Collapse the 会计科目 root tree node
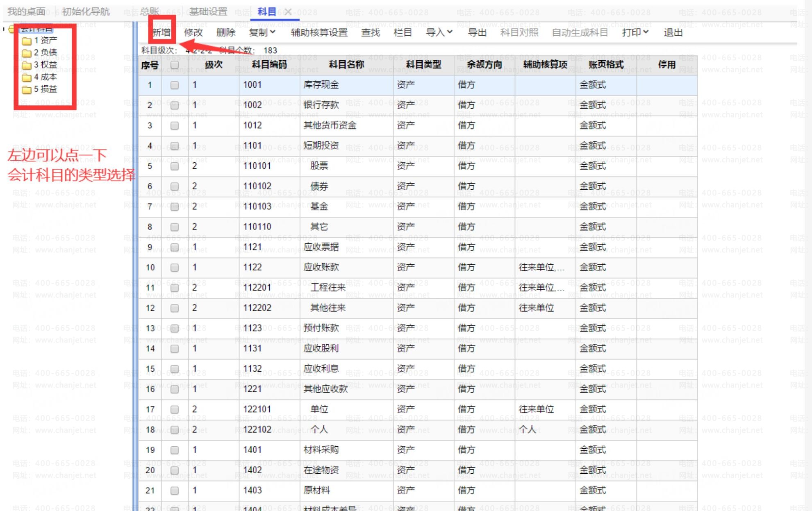The width and height of the screenshot is (812, 511). [x=4, y=29]
